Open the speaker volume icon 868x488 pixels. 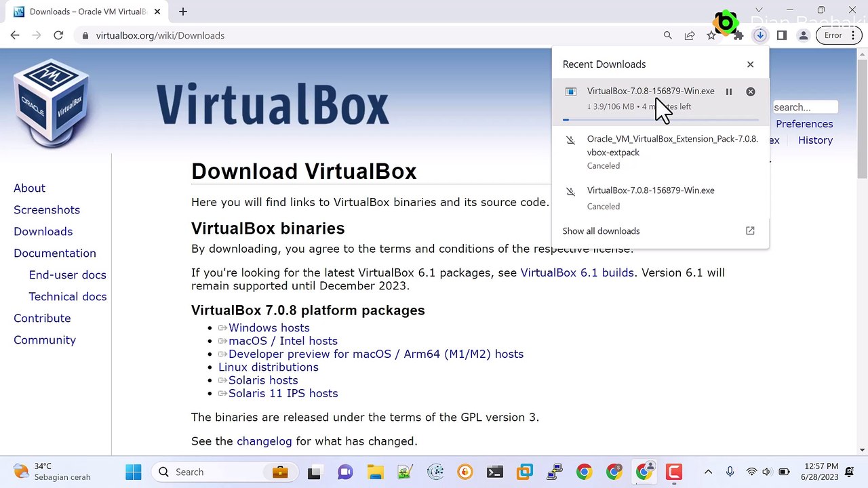767,472
